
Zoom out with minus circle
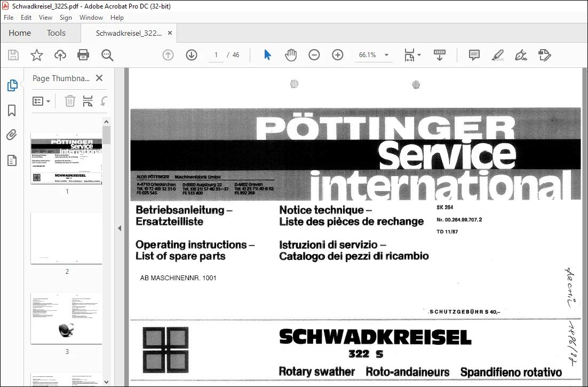tap(314, 55)
